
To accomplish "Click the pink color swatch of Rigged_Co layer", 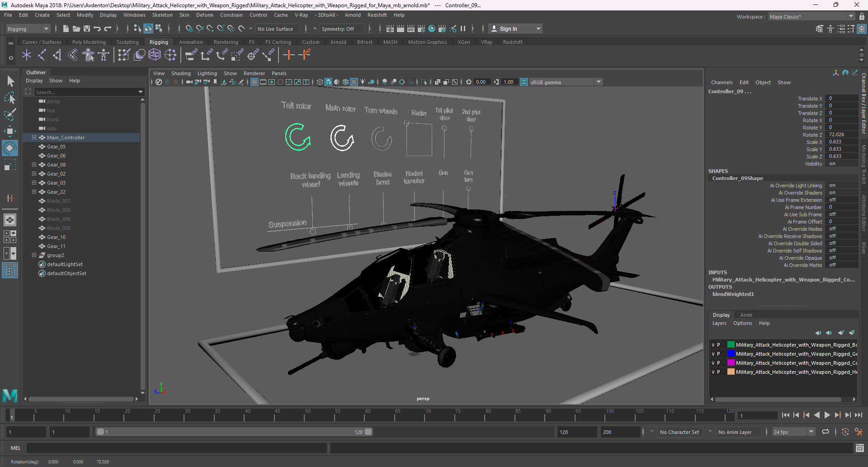I will (x=731, y=363).
